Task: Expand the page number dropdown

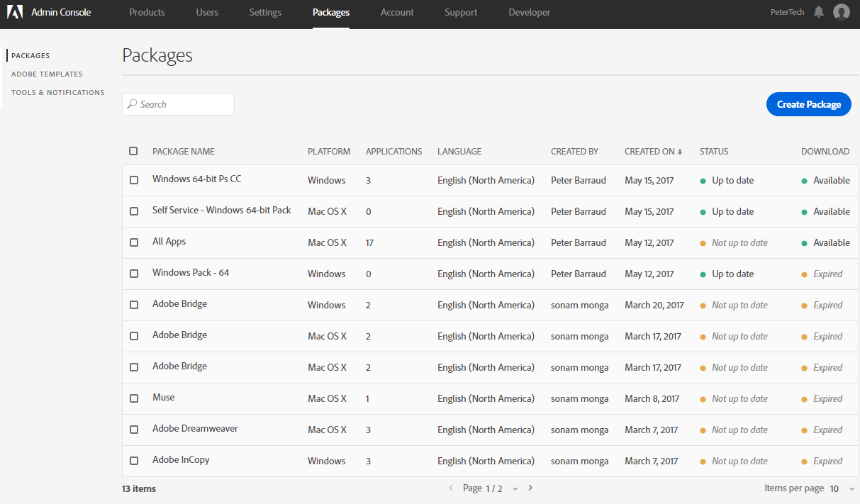Action: tap(515, 488)
